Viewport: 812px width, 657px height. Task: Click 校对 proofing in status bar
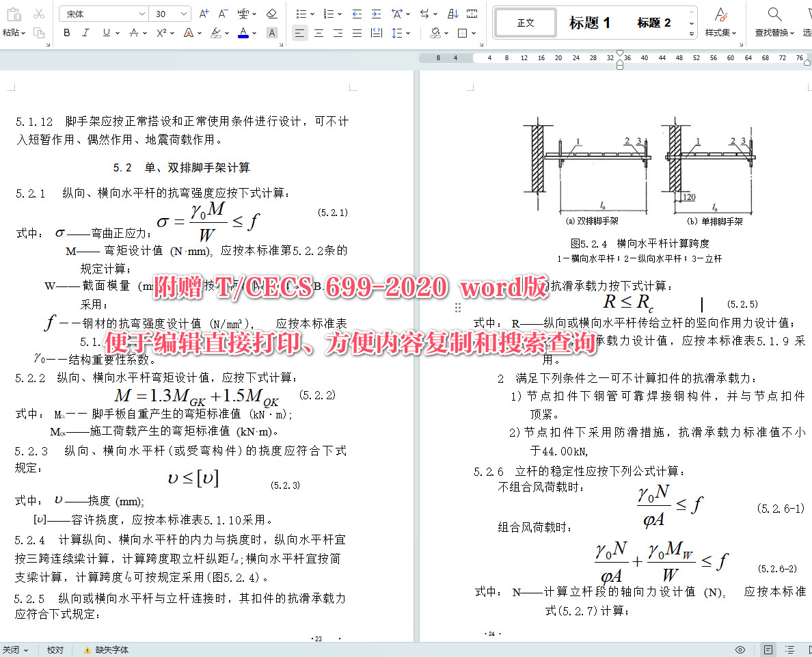tap(55, 650)
